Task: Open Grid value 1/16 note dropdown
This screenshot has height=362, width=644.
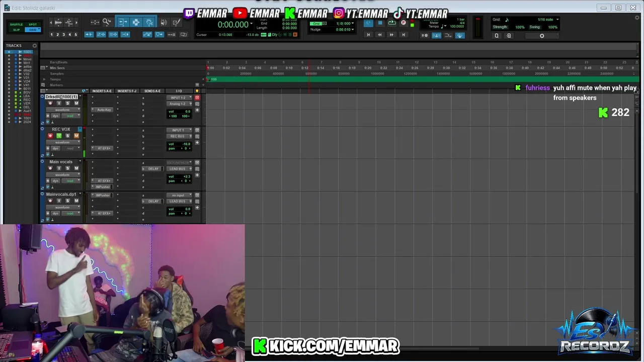Action: [x=557, y=20]
